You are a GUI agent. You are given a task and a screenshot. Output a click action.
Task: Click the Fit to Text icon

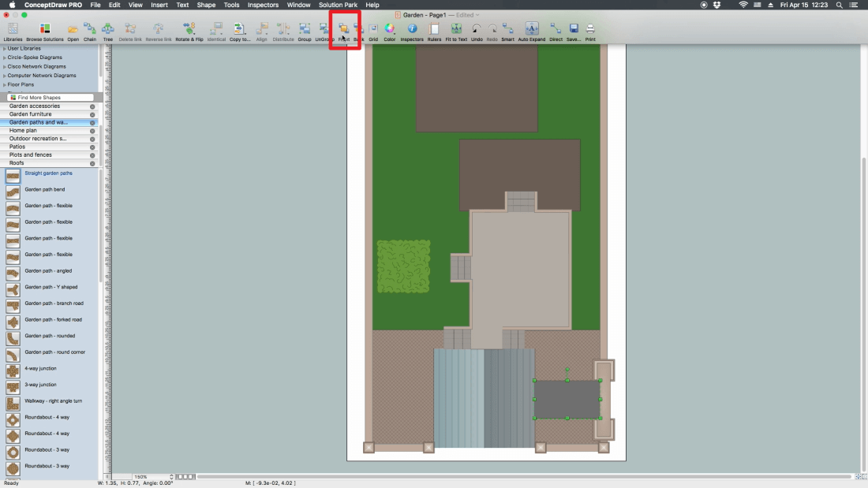[x=456, y=29]
